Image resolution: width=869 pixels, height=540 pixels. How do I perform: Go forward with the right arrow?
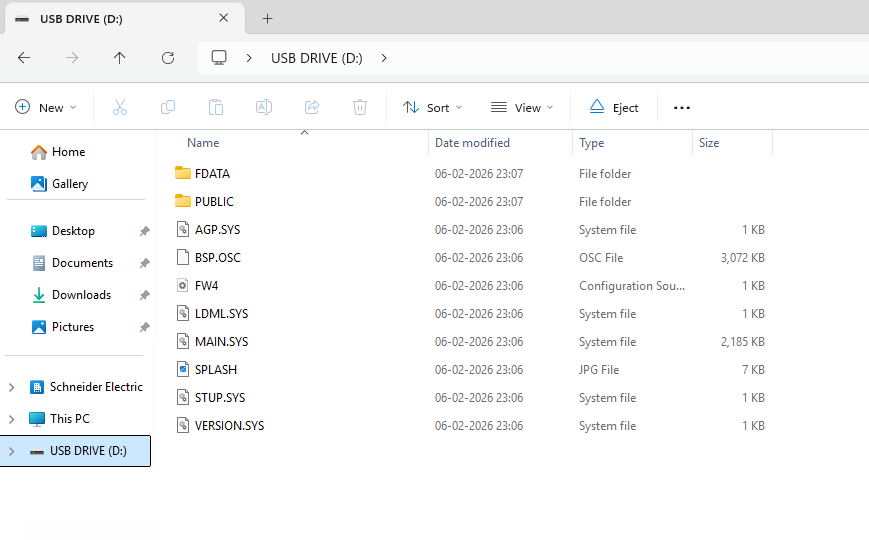[x=72, y=58]
